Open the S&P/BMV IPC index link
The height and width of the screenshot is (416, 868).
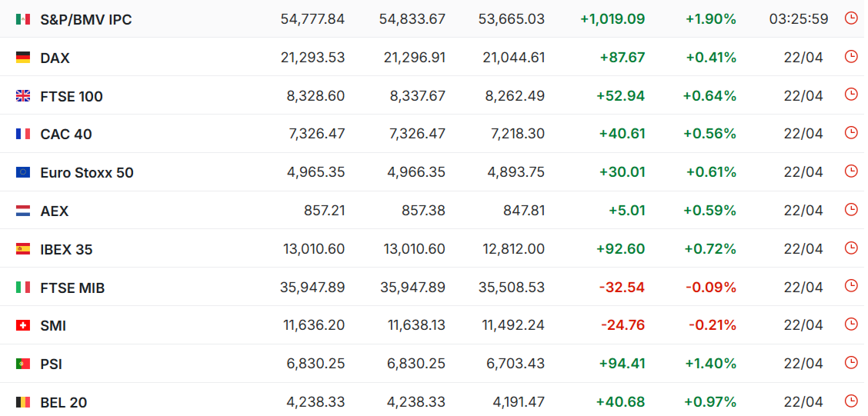click(x=86, y=19)
